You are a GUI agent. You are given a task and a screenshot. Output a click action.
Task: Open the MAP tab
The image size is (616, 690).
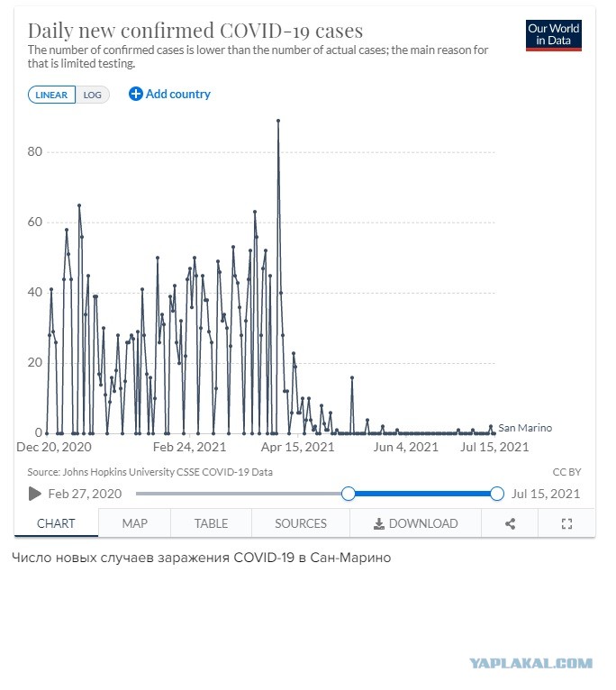135,523
